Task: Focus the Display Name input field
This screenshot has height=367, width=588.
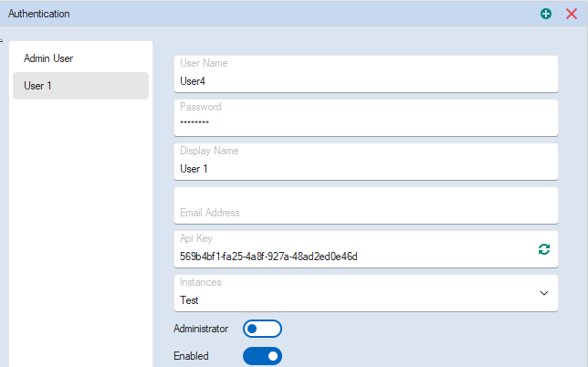Action: point(365,169)
